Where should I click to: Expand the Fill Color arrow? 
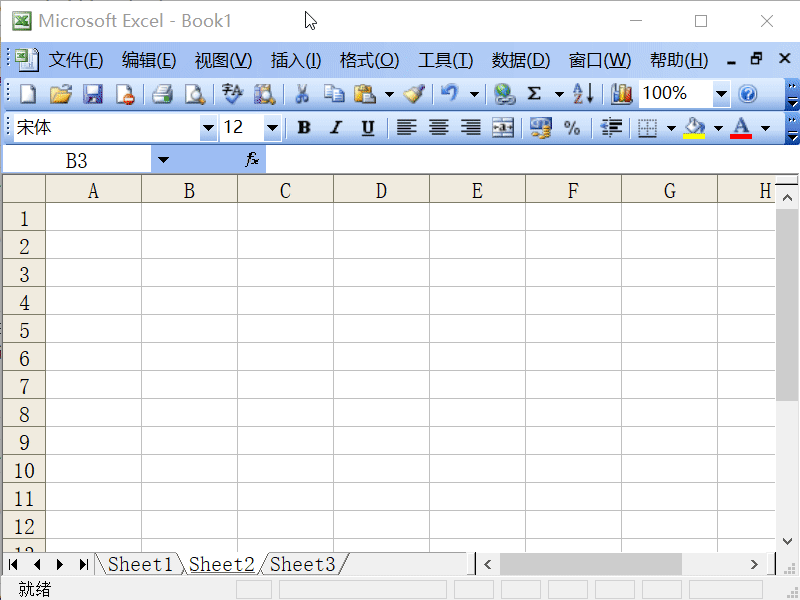pos(718,127)
